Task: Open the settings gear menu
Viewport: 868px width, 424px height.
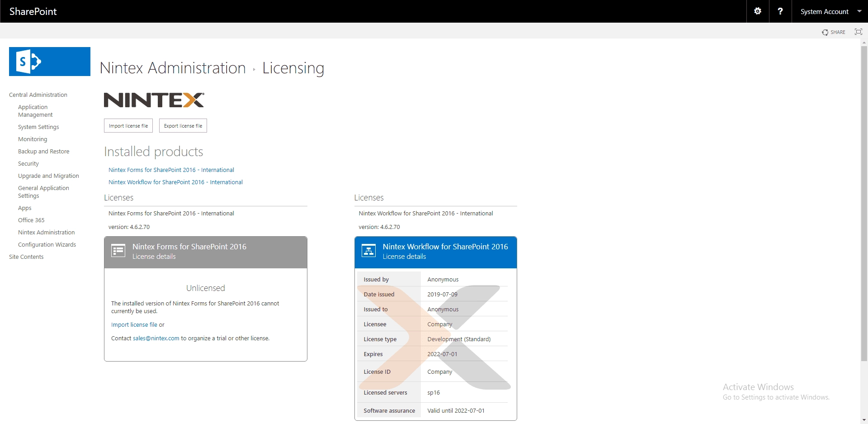Action: tap(758, 11)
